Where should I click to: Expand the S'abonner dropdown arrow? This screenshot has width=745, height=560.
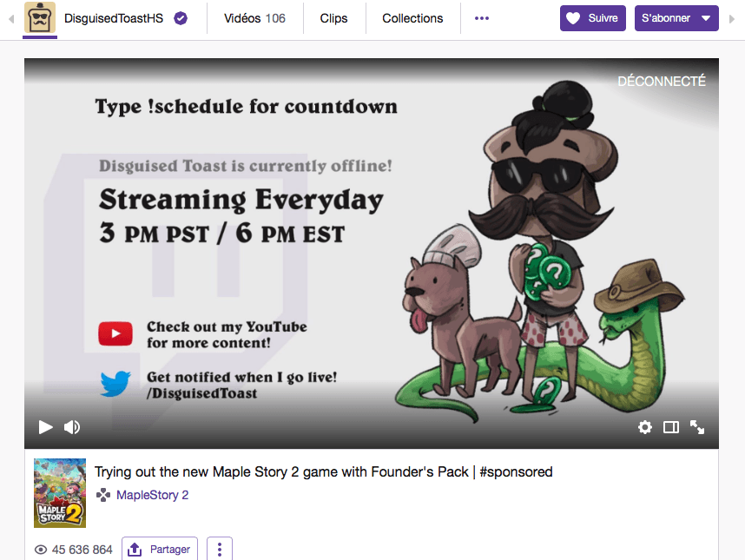[707, 18]
